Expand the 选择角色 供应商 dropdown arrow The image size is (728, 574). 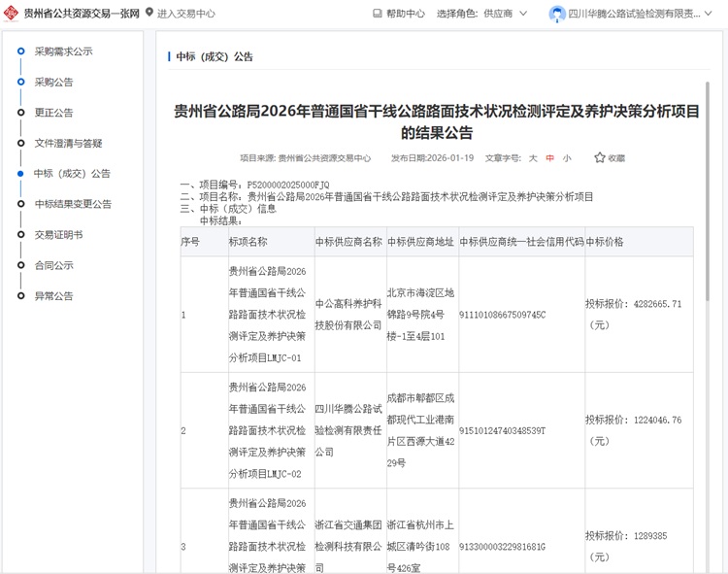click(523, 14)
